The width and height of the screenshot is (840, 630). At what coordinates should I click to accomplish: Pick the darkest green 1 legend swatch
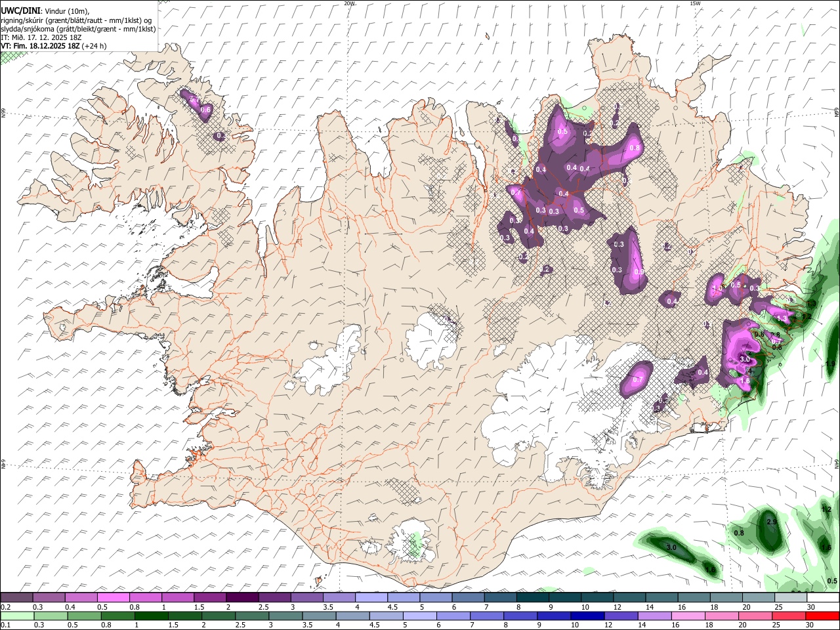[151, 616]
